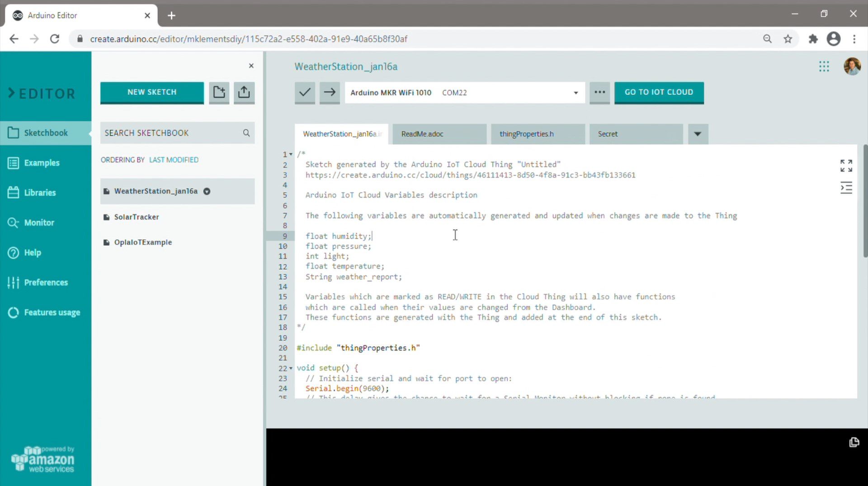
Task: Collapse the code fold at line 1
Action: (x=291, y=154)
